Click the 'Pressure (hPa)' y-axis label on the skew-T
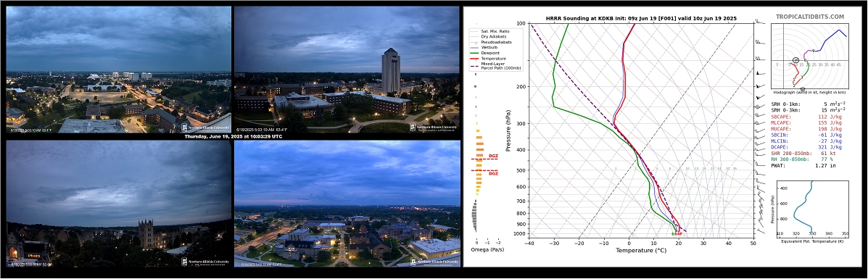 pos(508,130)
